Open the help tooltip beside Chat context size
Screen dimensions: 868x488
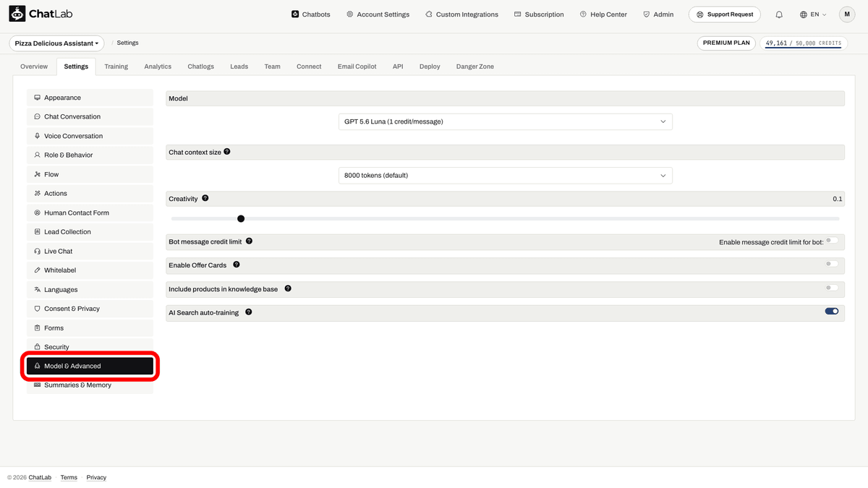[x=227, y=152]
